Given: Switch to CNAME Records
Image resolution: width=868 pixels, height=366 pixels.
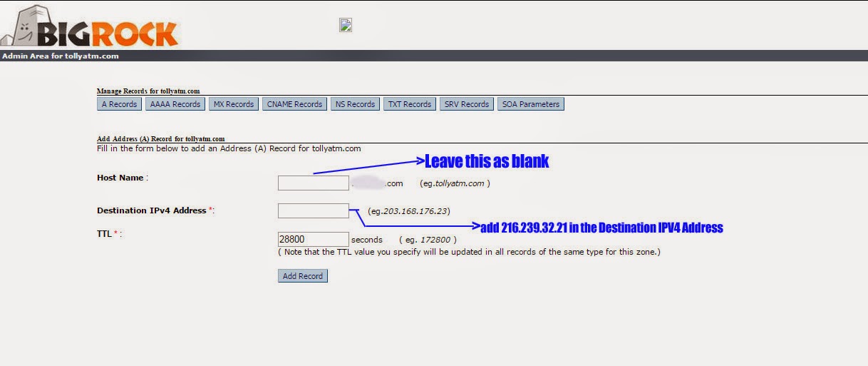Looking at the screenshot, I should (295, 104).
